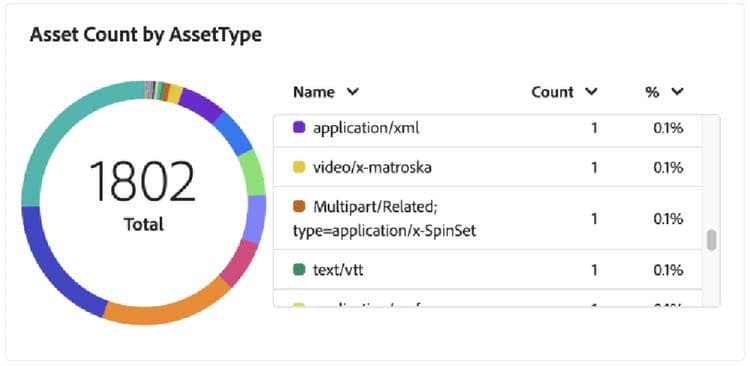The width and height of the screenshot is (750, 366).
Task: Click the count value for video/x-matroska
Action: point(594,167)
